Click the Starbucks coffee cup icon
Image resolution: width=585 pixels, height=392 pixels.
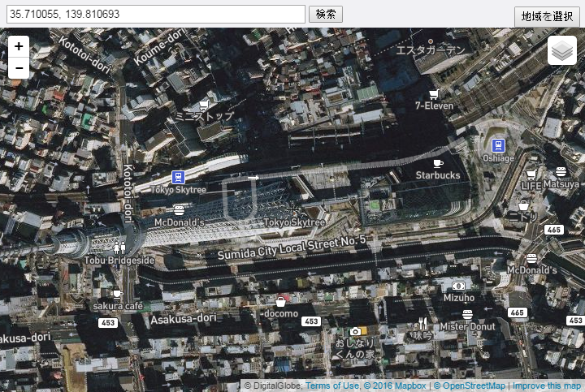click(438, 163)
